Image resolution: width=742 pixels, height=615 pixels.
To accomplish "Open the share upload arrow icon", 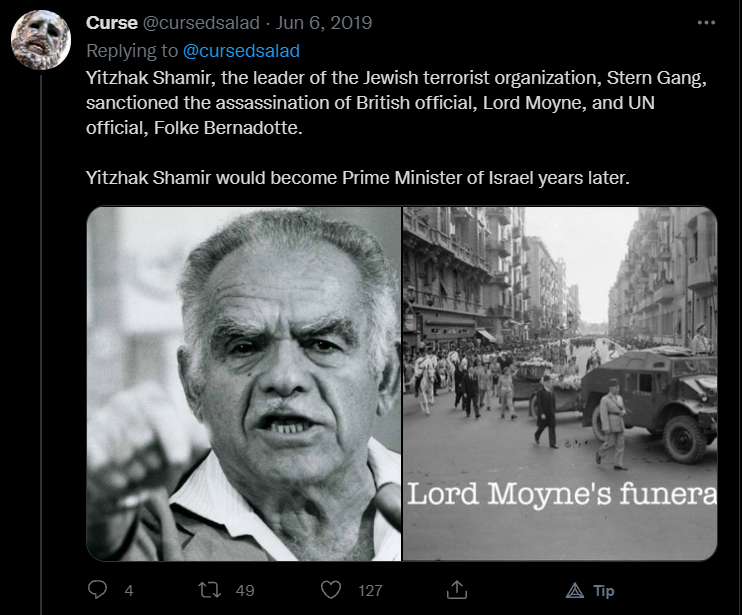I will coord(457,589).
